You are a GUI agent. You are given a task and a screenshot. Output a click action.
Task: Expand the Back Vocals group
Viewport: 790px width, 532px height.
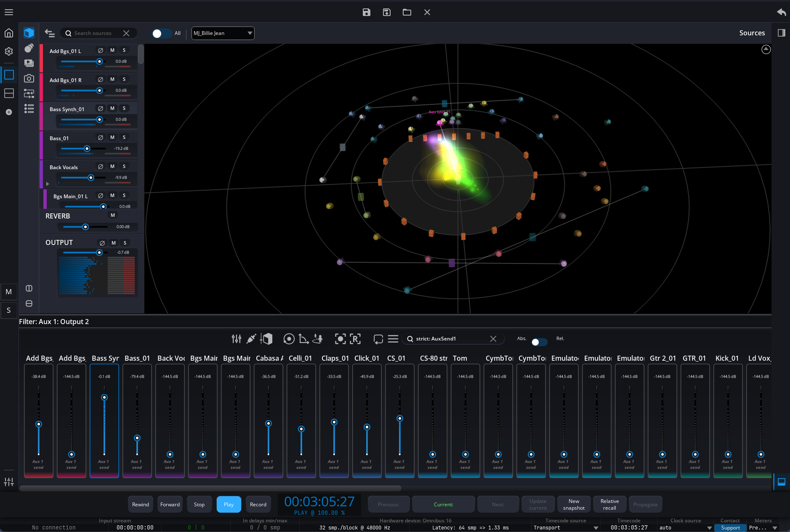[x=48, y=184]
